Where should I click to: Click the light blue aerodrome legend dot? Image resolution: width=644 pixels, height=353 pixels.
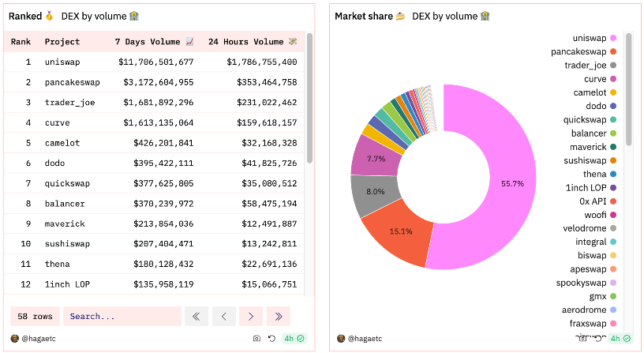click(x=613, y=310)
